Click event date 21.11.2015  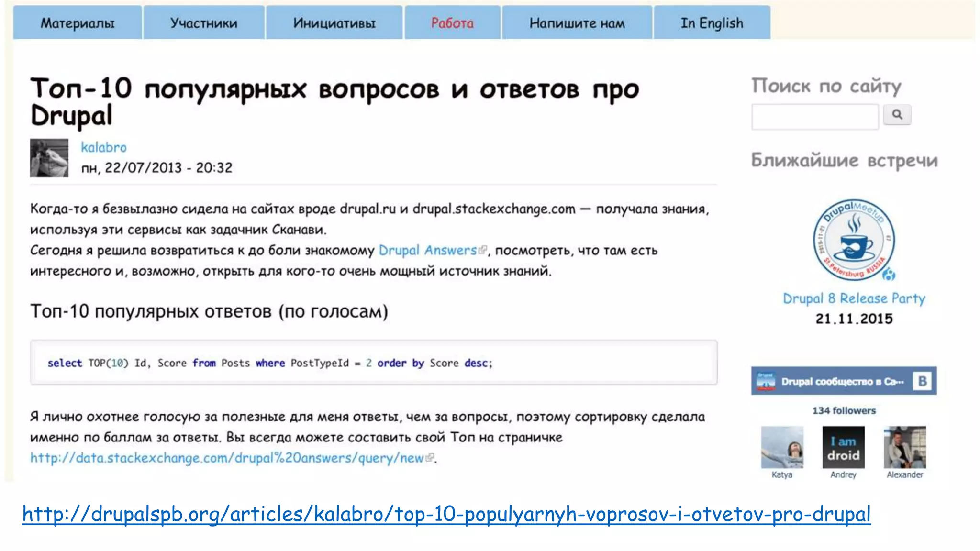tap(854, 319)
